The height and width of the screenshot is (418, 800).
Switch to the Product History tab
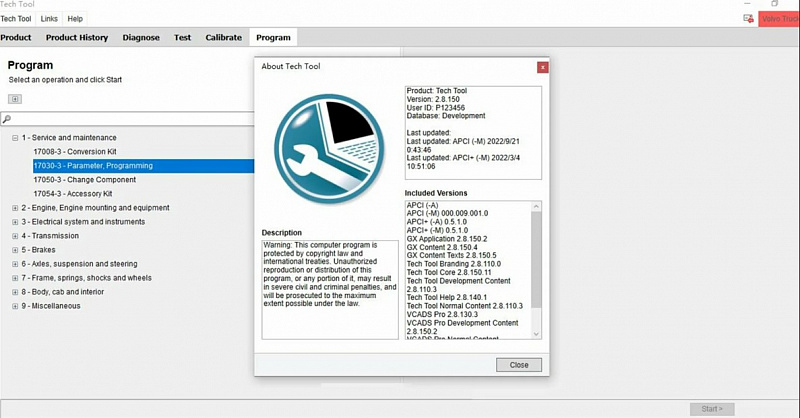[x=77, y=37]
